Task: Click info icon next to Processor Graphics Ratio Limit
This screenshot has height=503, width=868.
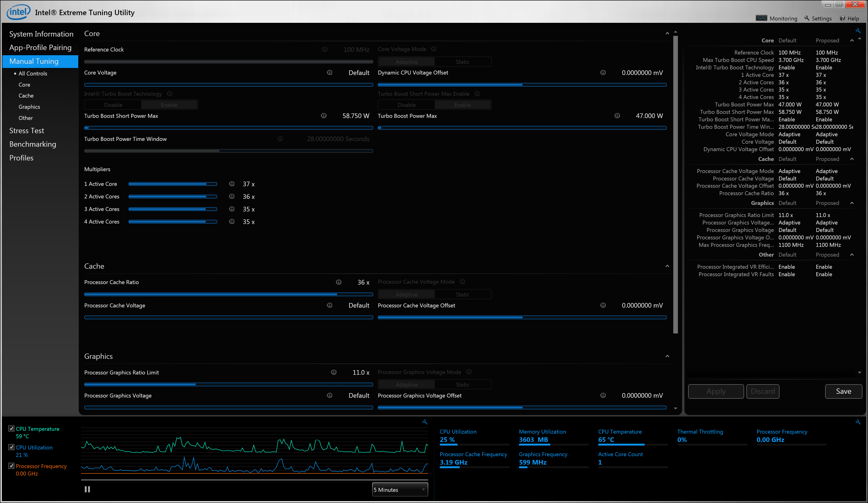Action: pyautogui.click(x=334, y=372)
